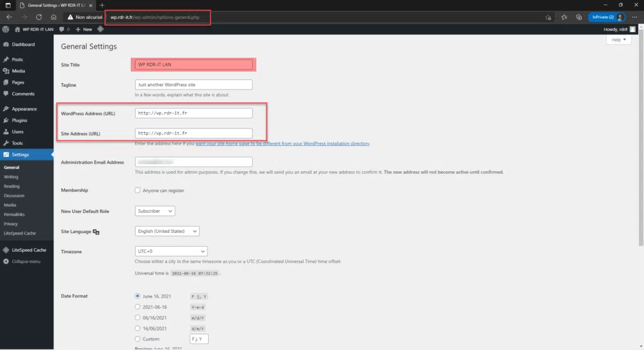This screenshot has width=644, height=350.
Task: Open the Reading settings submenu
Action: pyautogui.click(x=11, y=186)
